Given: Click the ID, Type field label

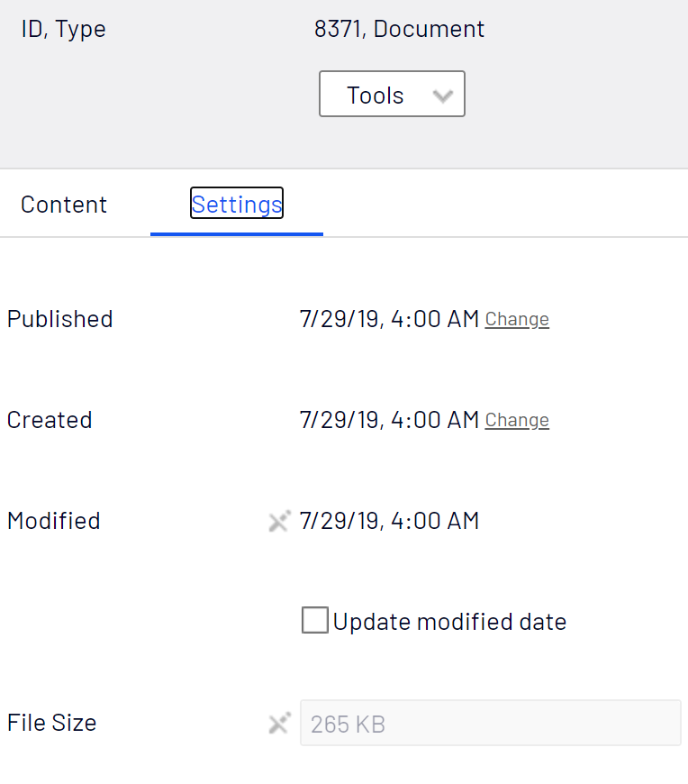Looking at the screenshot, I should pos(63,29).
